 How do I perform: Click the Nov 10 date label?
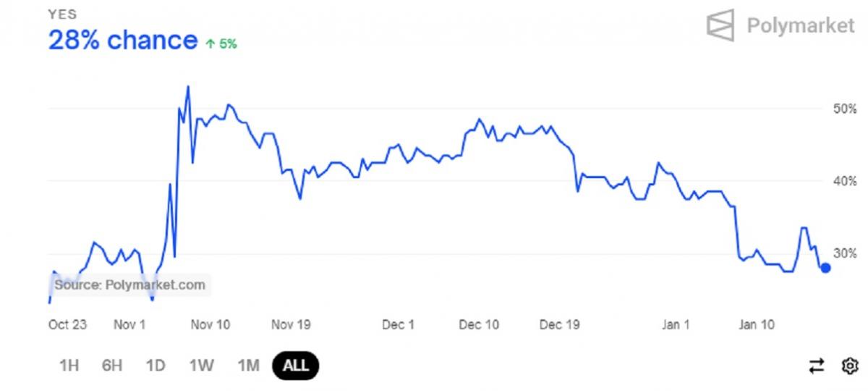[211, 324]
